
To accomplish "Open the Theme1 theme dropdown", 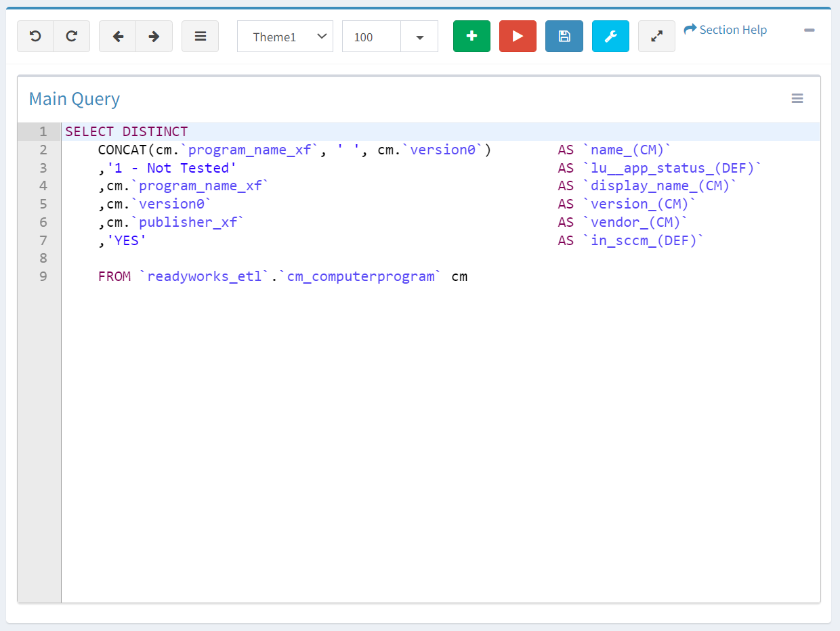I will coord(285,37).
